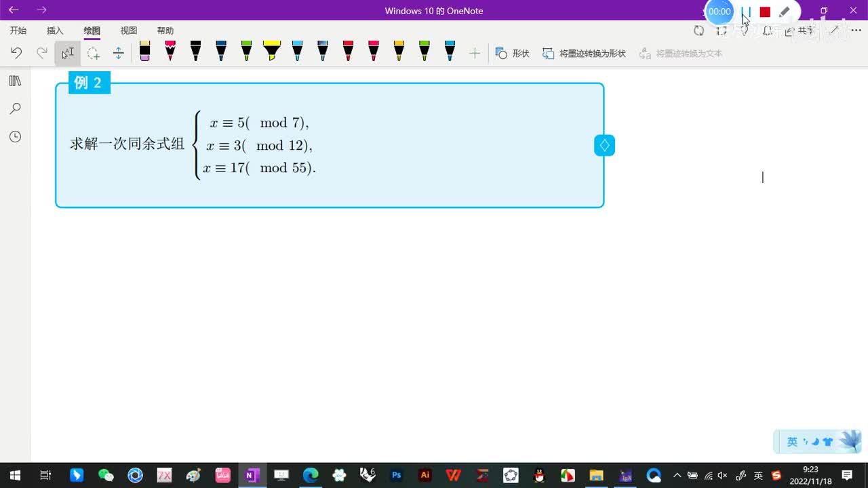This screenshot has height=488, width=868.
Task: Choose the Insert or Remove Space tool
Action: (118, 53)
